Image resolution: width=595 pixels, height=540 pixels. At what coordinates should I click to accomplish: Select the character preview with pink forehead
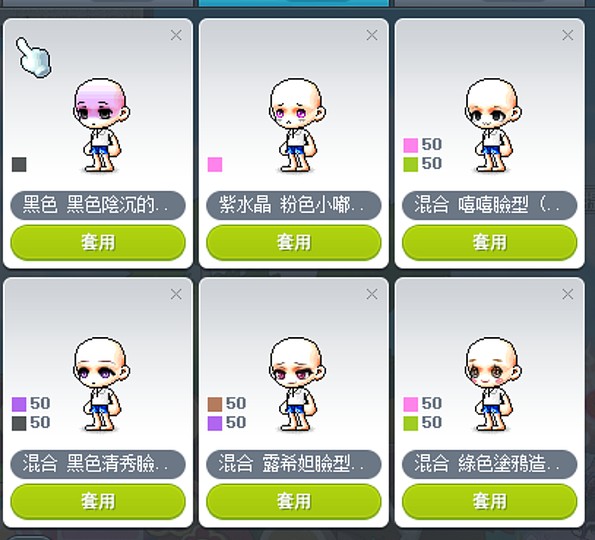coord(101,125)
